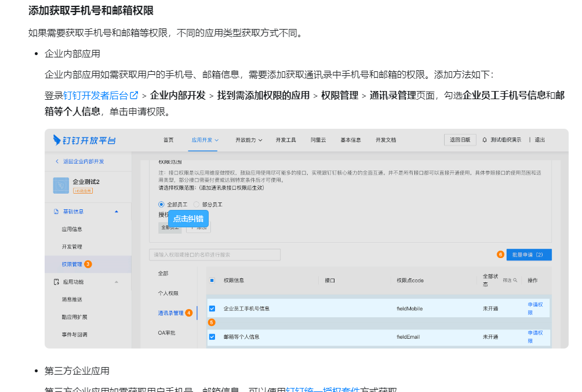
Task: Click the fieldEmail code cell
Action: point(408,337)
